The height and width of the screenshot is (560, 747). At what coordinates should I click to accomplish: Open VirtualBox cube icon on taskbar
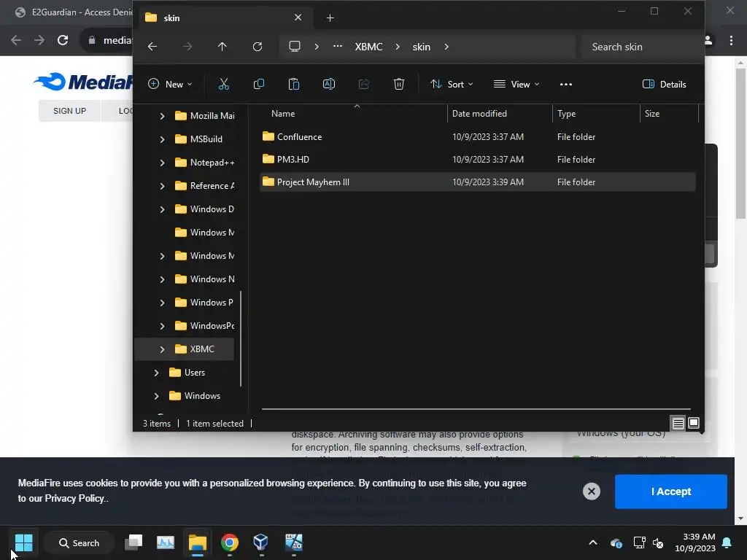tap(260, 542)
